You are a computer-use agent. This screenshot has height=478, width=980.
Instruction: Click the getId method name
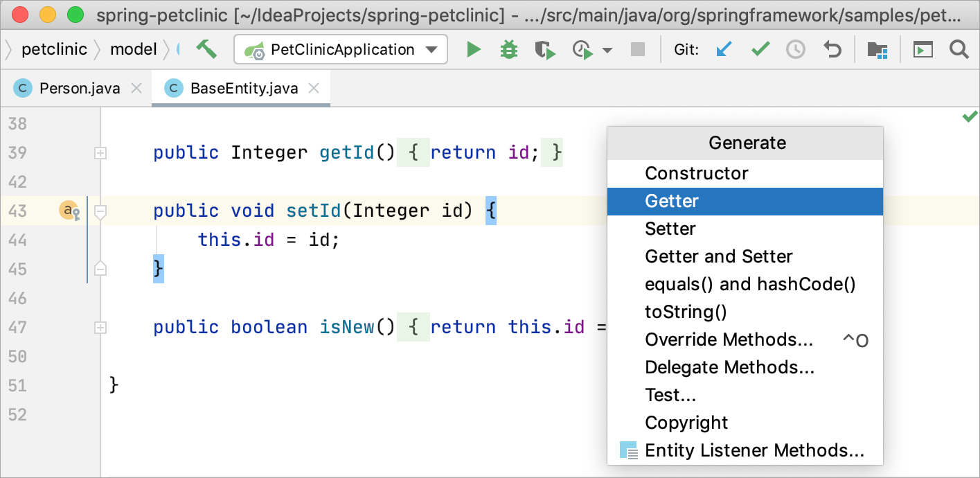point(347,152)
